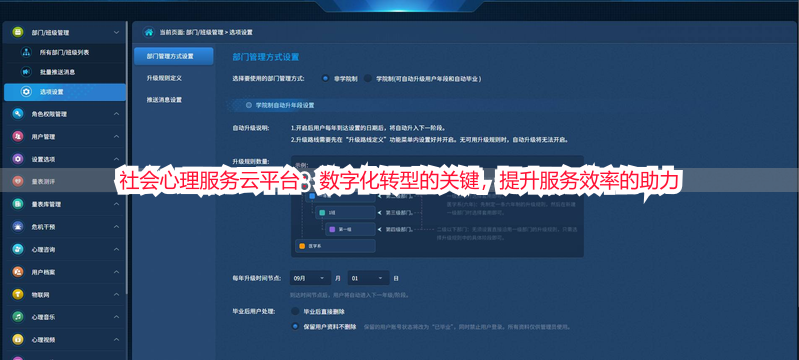Screen dimensions: 799x360
Task: Click the 用户管理 people icon
Action: point(18,137)
